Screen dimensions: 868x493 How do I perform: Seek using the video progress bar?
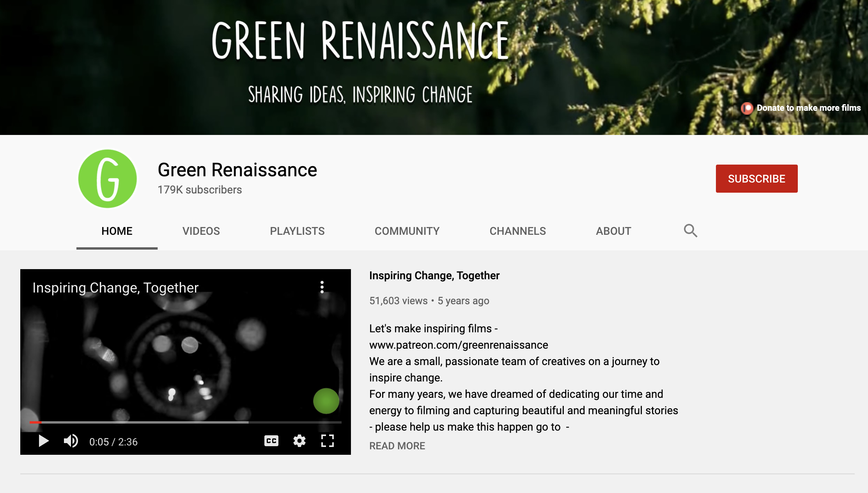click(186, 422)
